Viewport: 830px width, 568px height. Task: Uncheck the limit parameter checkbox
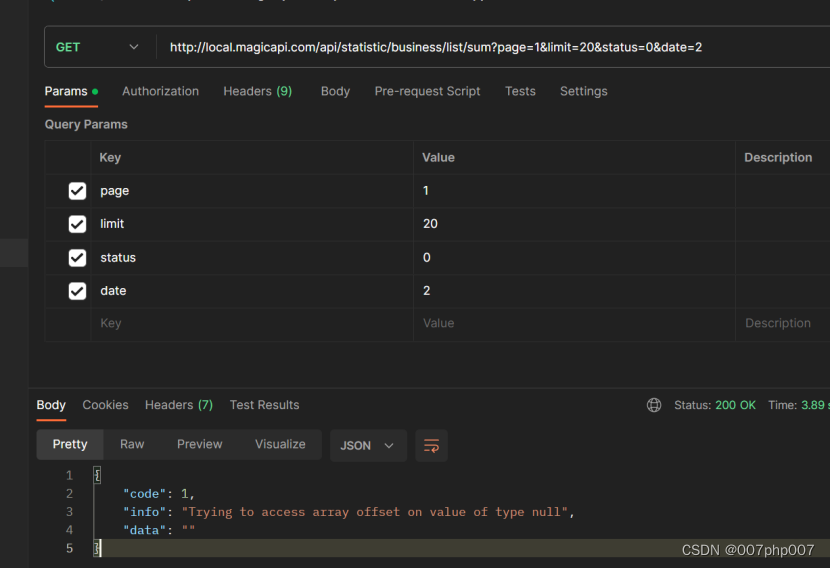77,224
